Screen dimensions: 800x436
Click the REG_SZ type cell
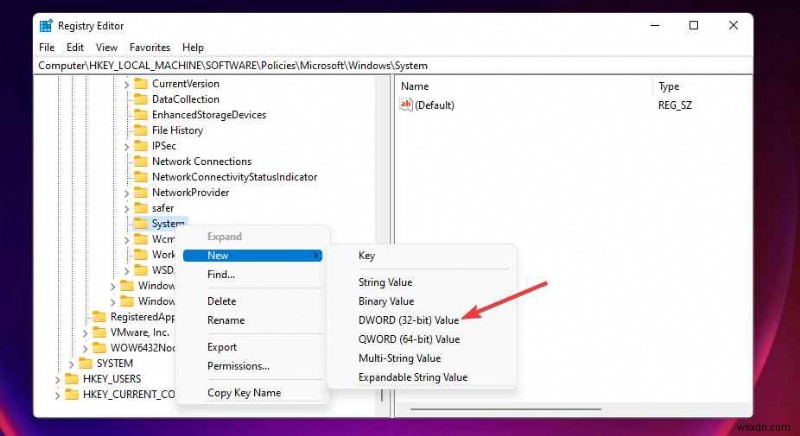[x=674, y=106]
